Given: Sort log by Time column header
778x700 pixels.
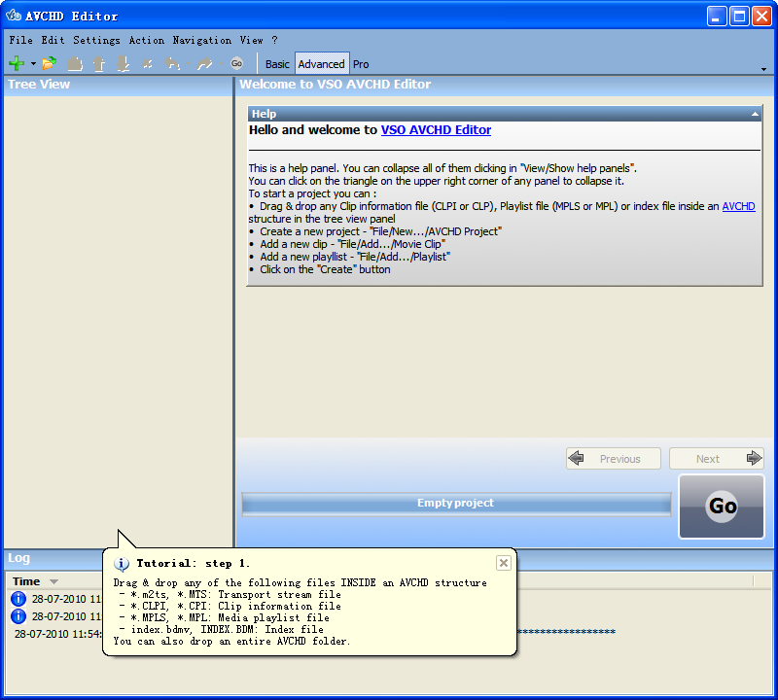Looking at the screenshot, I should point(35,581).
